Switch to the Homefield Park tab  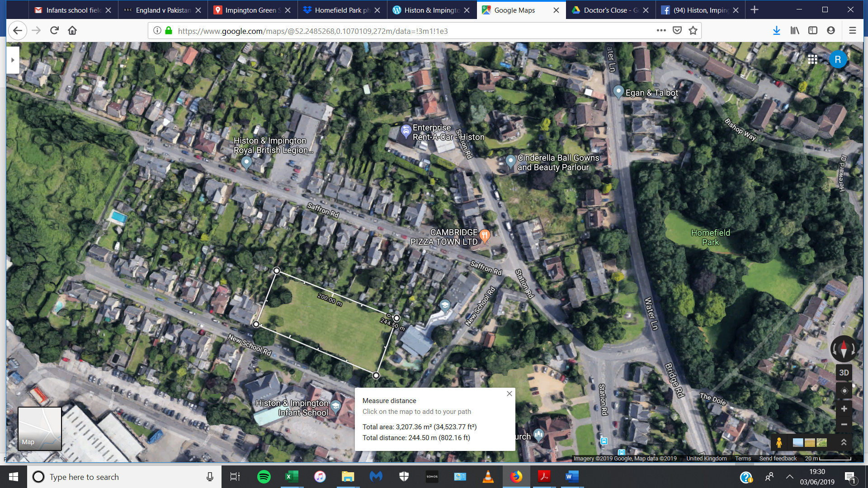pos(337,10)
